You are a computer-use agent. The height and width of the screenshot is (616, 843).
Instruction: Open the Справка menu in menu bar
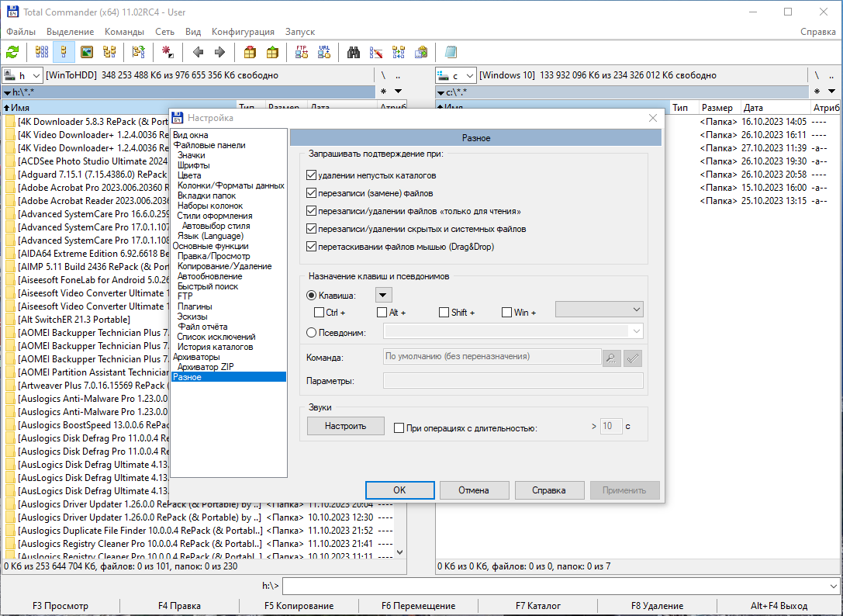(x=817, y=32)
